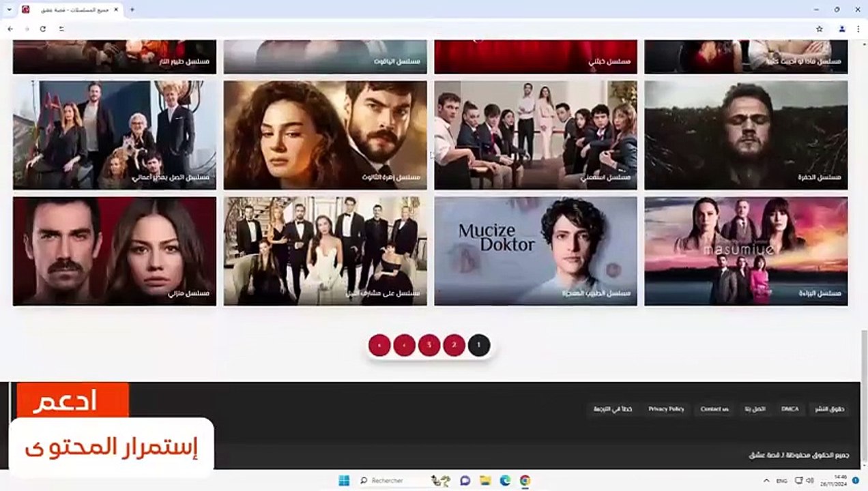Jump to last page with double-arrow button

coord(379,345)
